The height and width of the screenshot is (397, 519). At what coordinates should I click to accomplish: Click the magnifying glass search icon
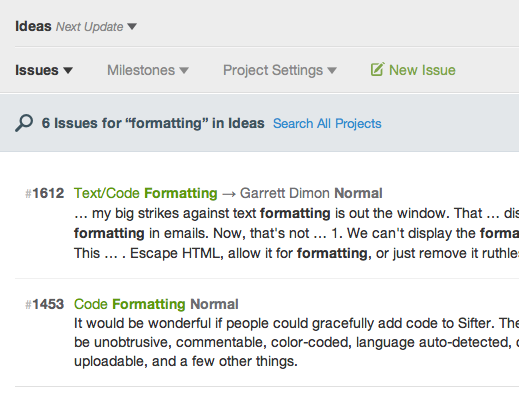point(24,123)
